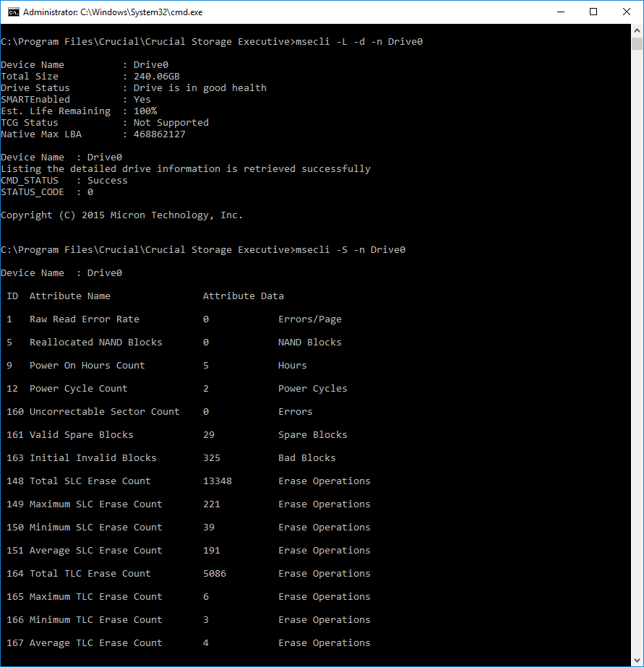Click the 'Average SLC Erase Count' attribute
This screenshot has width=644, height=667.
95,551
